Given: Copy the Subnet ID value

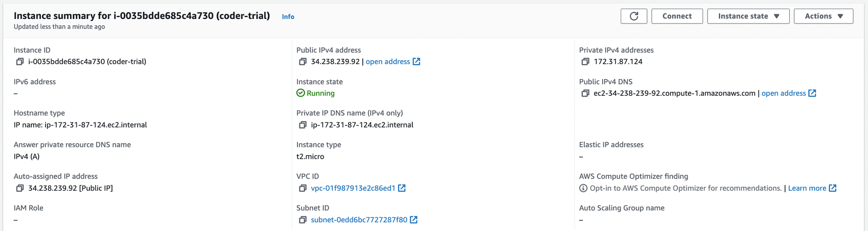Looking at the screenshot, I should pyautogui.click(x=303, y=220).
